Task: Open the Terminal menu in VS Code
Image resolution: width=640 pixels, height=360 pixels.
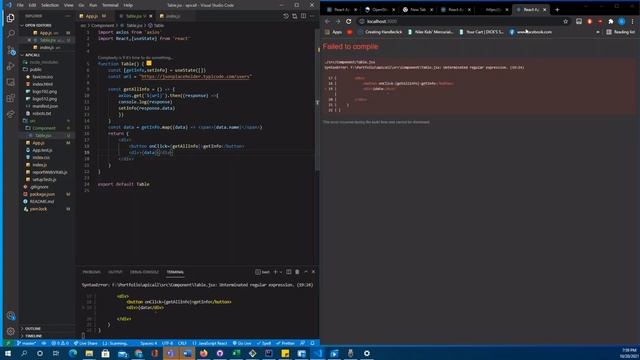Action: click(x=110, y=5)
